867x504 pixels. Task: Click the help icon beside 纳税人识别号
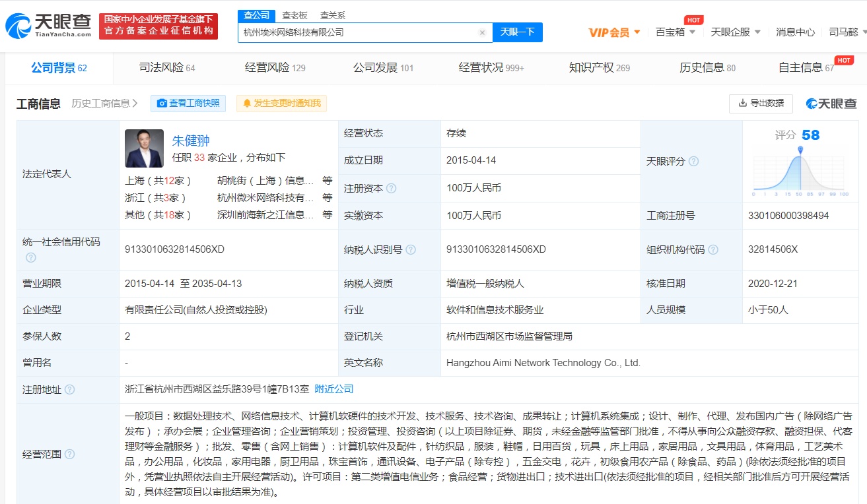[x=411, y=250]
